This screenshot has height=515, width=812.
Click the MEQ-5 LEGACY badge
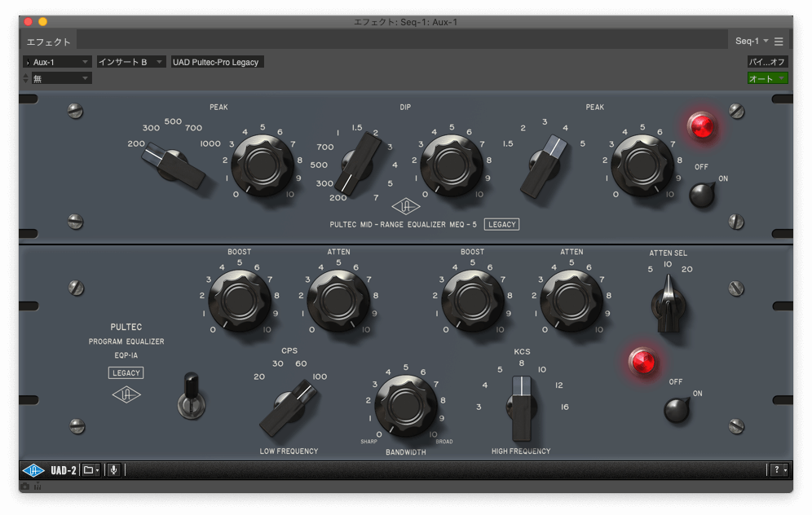click(x=502, y=224)
